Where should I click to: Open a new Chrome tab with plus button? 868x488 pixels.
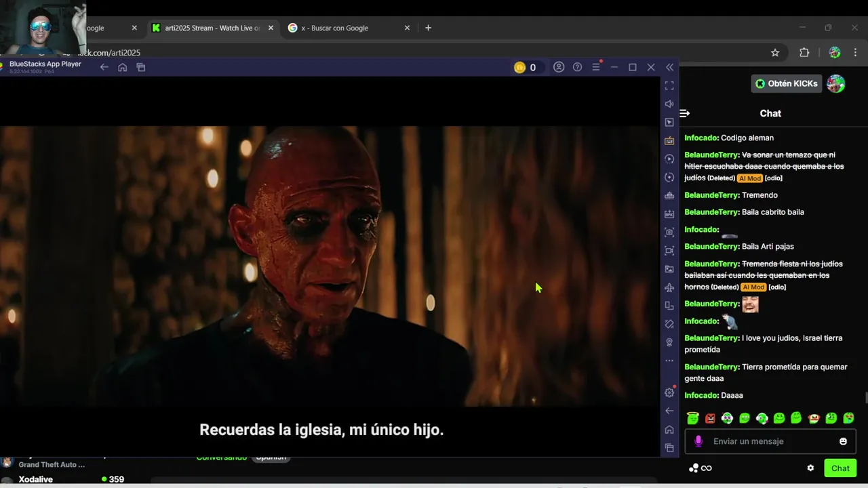[428, 28]
